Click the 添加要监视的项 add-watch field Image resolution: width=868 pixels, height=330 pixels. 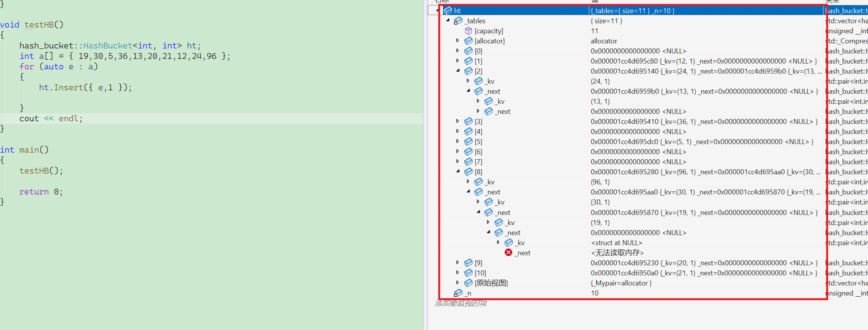(461, 303)
